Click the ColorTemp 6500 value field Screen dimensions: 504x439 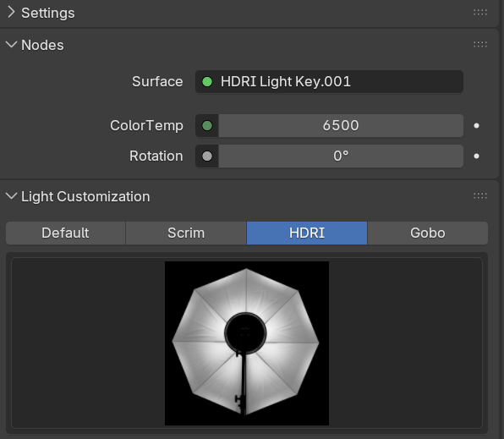tap(341, 125)
